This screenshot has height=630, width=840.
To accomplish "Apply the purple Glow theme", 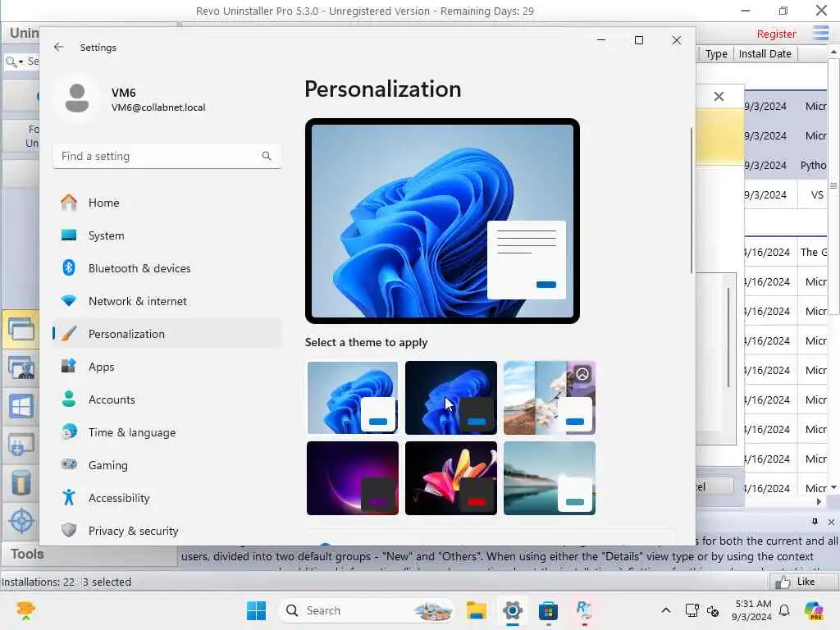I will point(353,478).
